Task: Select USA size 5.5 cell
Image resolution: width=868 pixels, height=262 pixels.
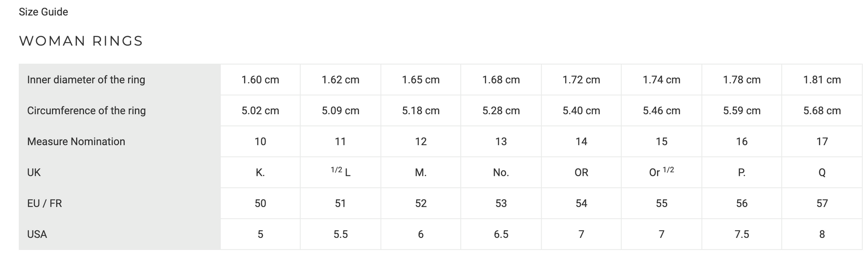Action: (340, 234)
